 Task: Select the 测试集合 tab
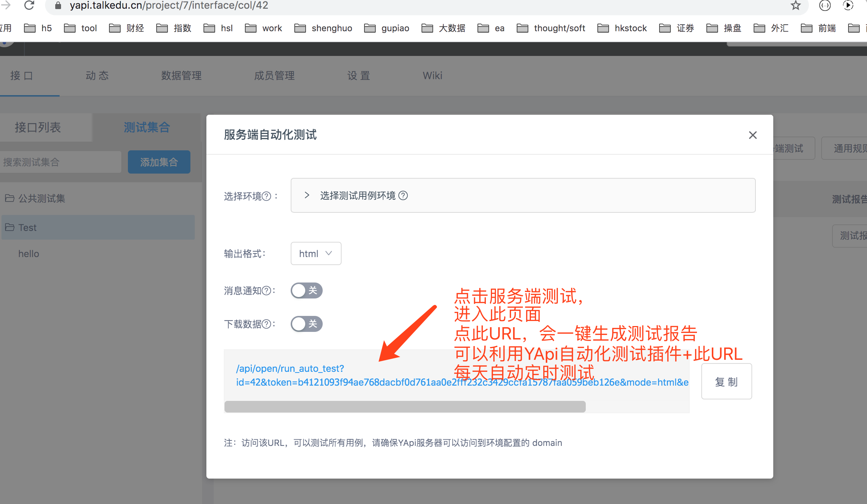coord(147,127)
